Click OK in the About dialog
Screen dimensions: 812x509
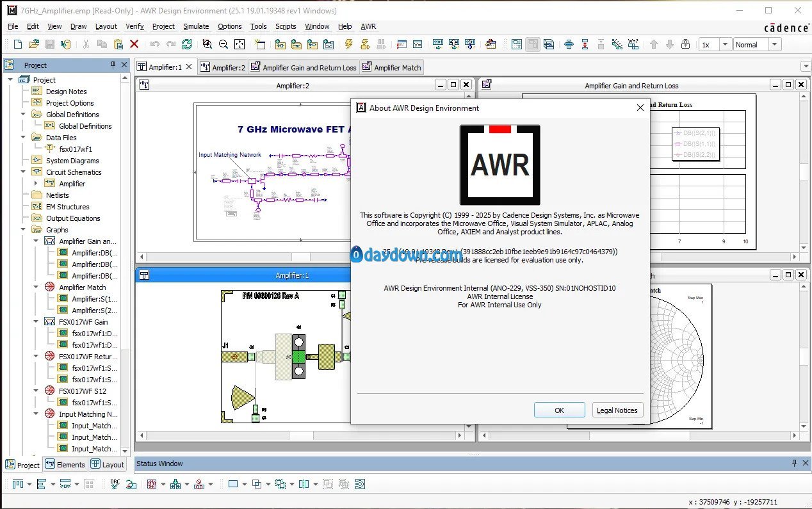(x=559, y=410)
